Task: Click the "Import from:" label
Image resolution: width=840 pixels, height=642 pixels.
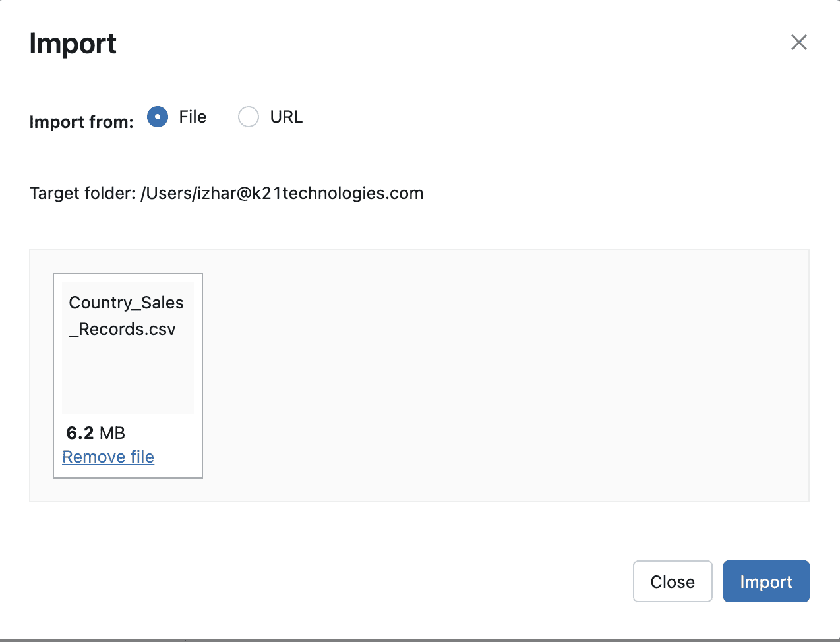Action: (x=81, y=122)
